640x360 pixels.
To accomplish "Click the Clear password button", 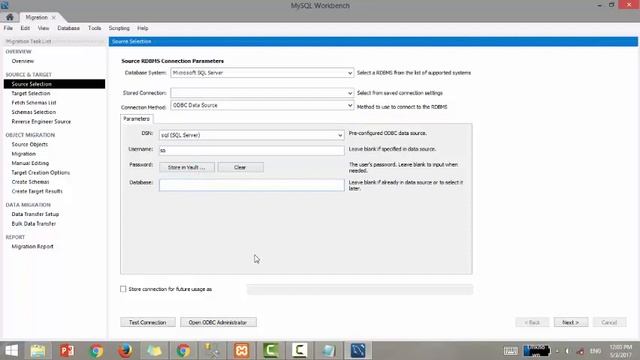I will pos(240,167).
